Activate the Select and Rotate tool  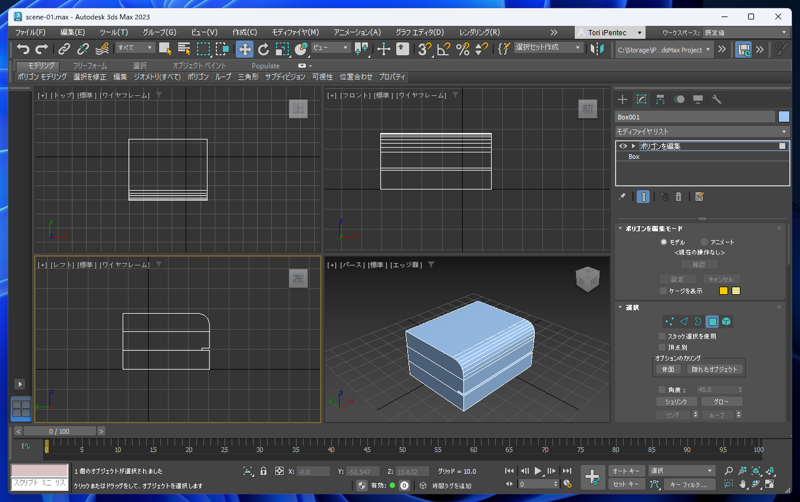click(264, 49)
